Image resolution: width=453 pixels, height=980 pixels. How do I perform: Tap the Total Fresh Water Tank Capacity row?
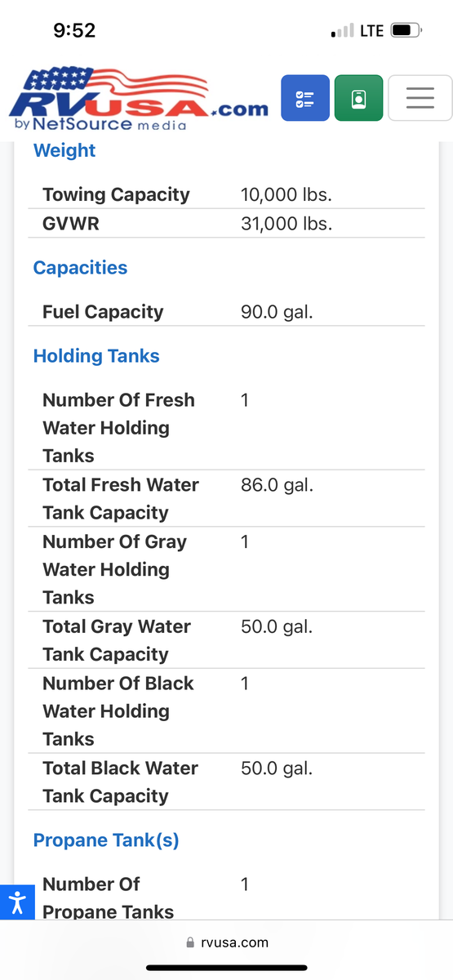(227, 498)
